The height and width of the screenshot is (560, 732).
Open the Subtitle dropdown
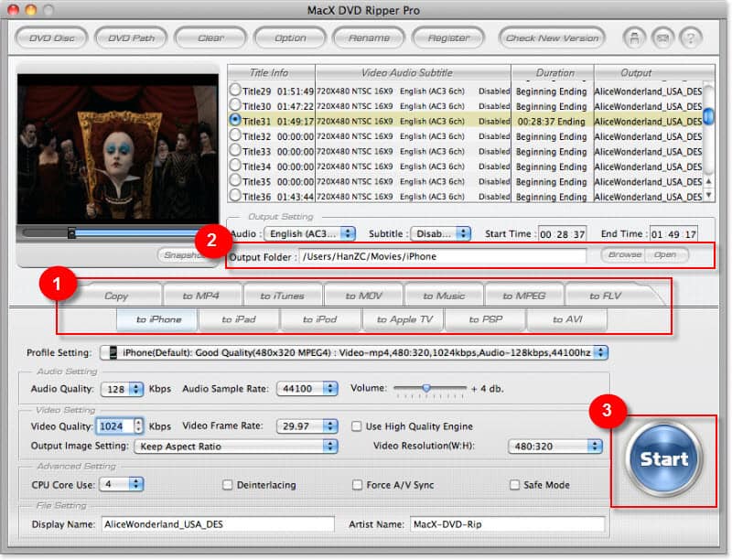coord(441,233)
